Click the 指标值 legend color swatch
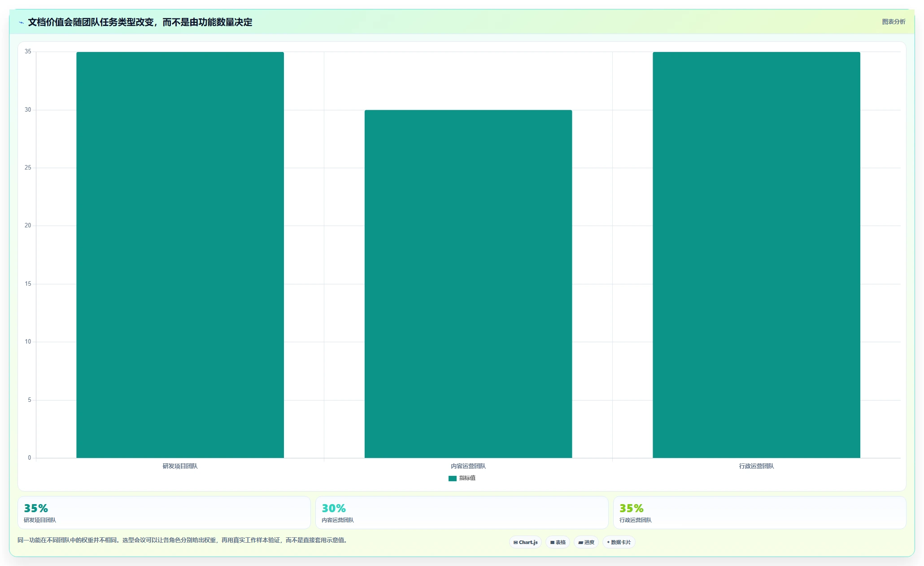This screenshot has height=566, width=924. (x=453, y=479)
